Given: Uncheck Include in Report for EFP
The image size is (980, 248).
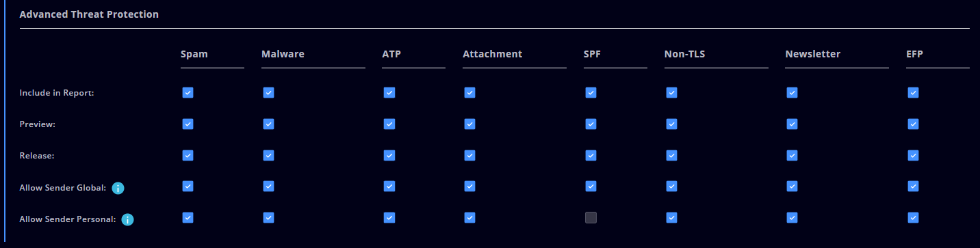Looking at the screenshot, I should (913, 92).
